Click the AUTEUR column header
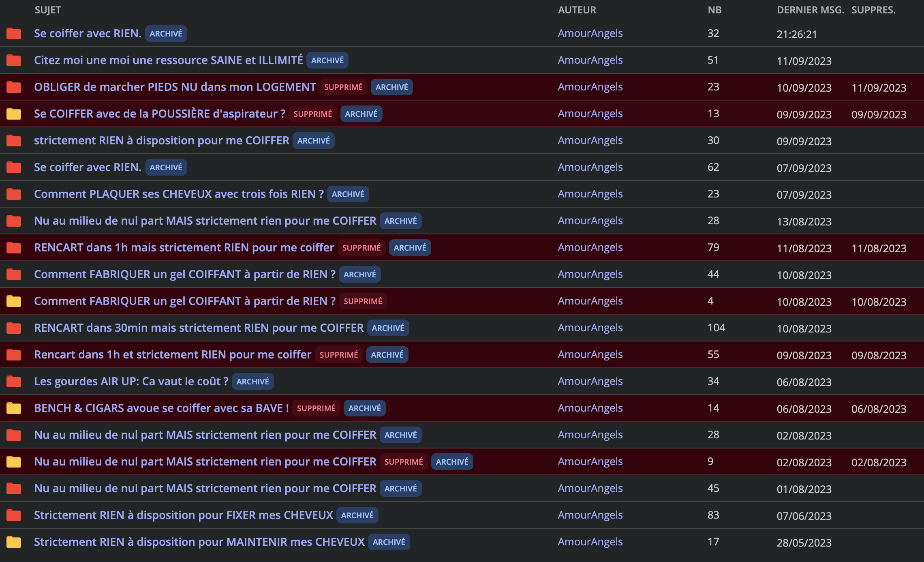This screenshot has width=924, height=562. click(x=577, y=10)
